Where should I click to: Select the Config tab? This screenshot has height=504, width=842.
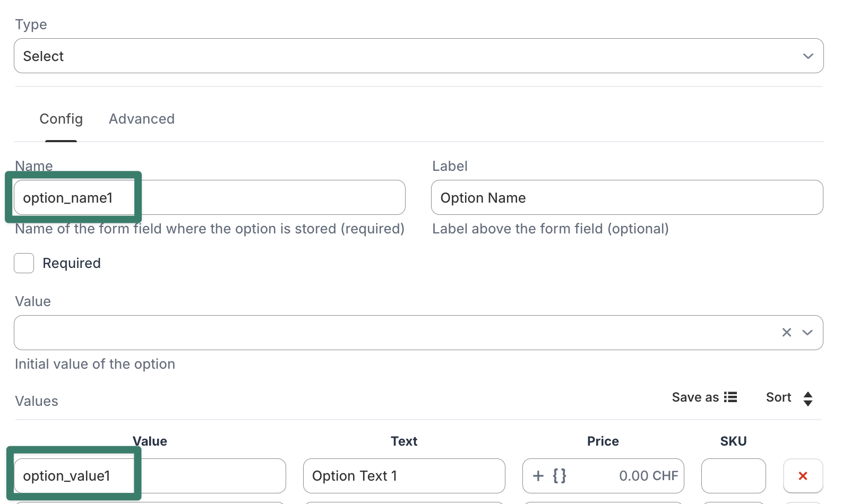point(61,119)
